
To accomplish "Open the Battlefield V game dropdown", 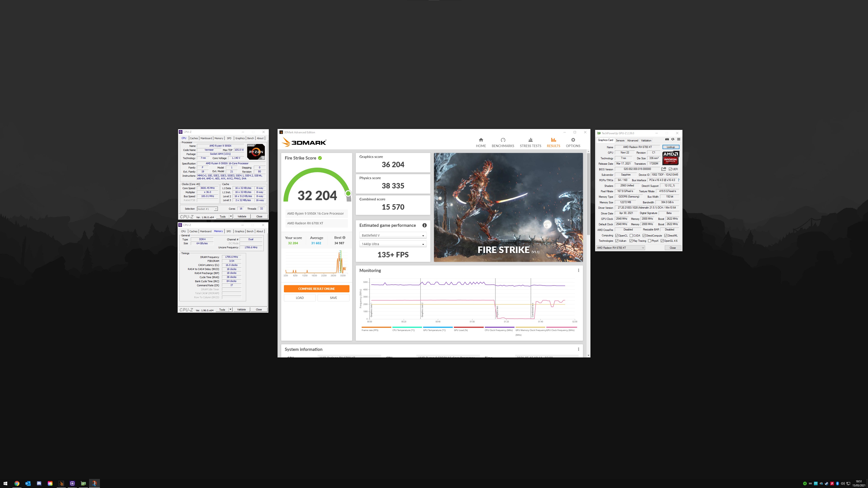I will point(393,235).
